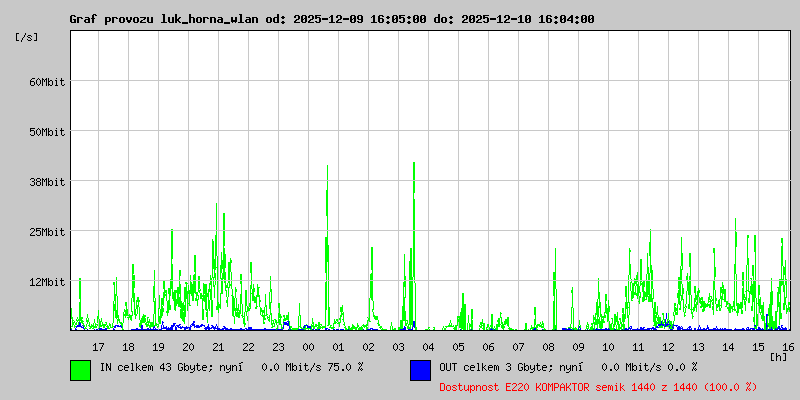
Task: Click the blue OUT legend color swatch
Action: [x=420, y=369]
